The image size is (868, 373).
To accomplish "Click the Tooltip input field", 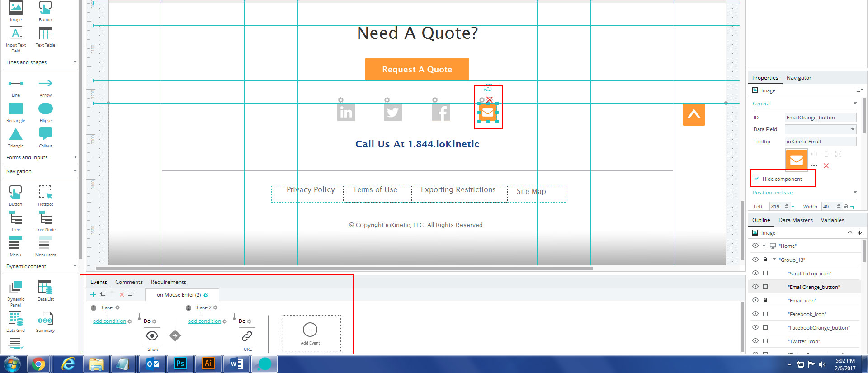I will (820, 142).
